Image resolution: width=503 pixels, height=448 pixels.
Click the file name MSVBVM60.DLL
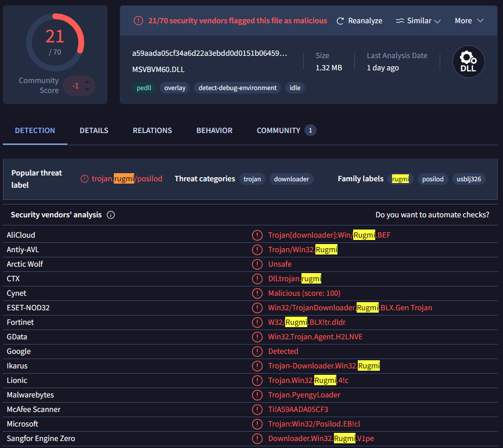(159, 69)
